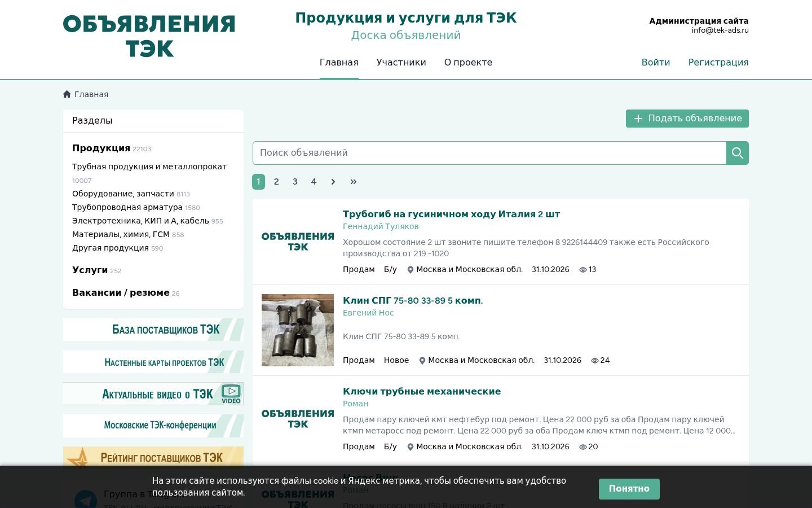This screenshot has width=812, height=508.
Task: Click База поставщиков ТЭК banner
Action: (x=153, y=330)
